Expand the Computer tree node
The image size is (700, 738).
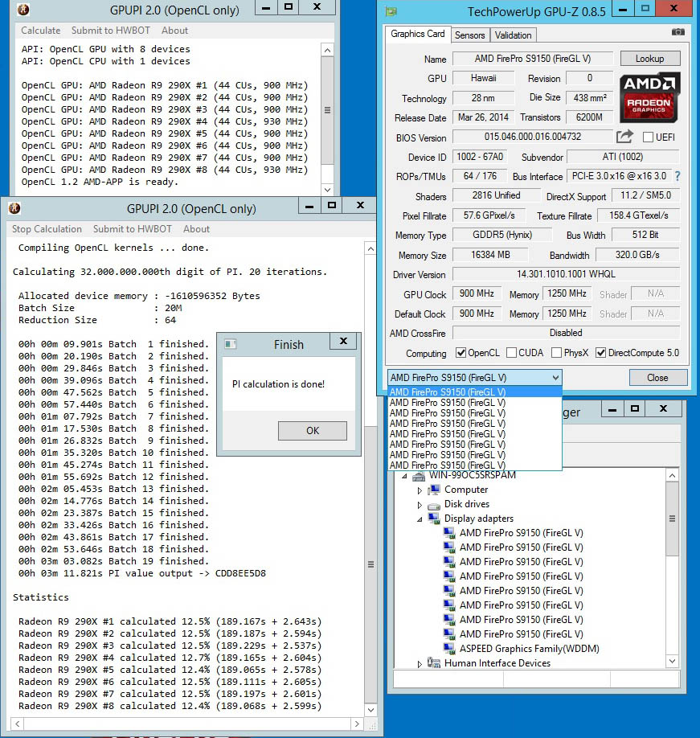[420, 490]
